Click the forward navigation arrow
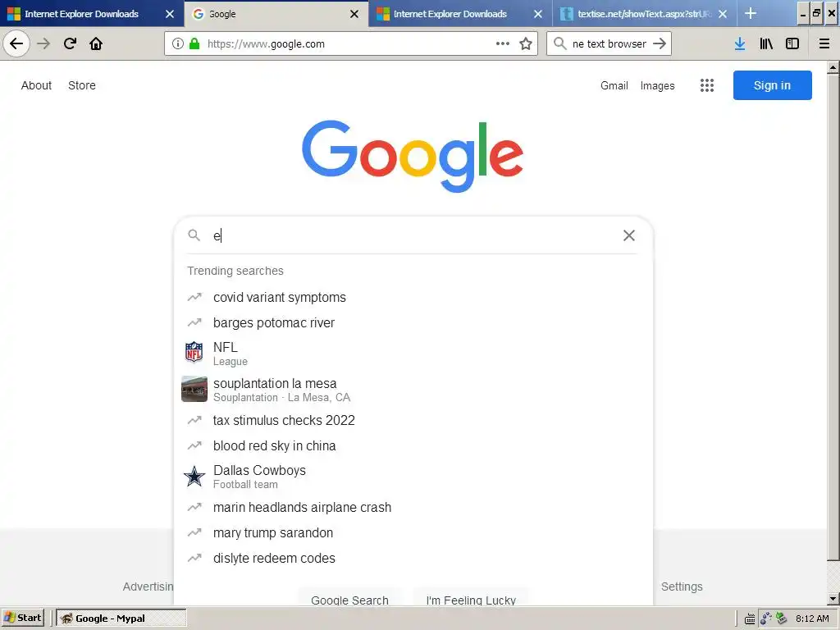 (x=43, y=43)
